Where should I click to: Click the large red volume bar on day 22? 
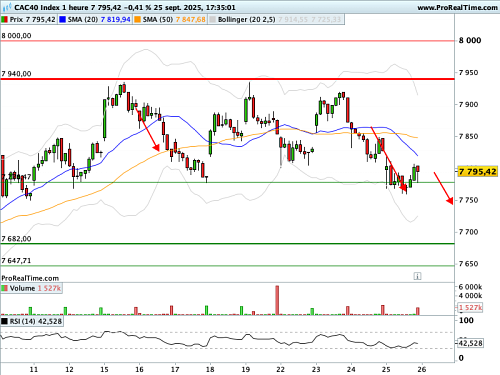(x=277, y=300)
